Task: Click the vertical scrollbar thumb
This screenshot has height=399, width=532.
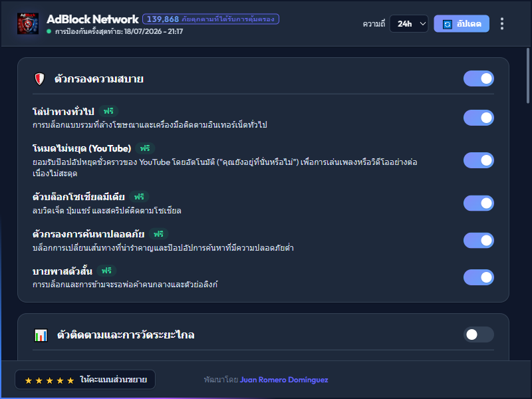Action: coord(527,75)
